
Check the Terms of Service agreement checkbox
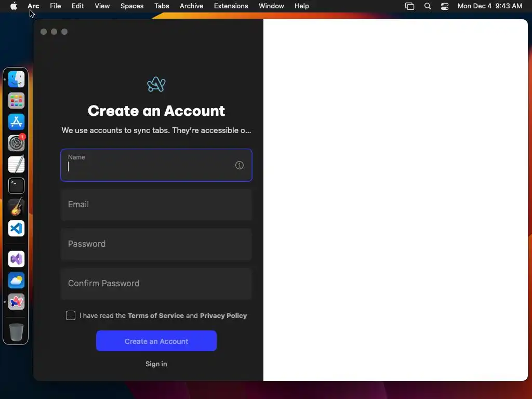pos(71,315)
